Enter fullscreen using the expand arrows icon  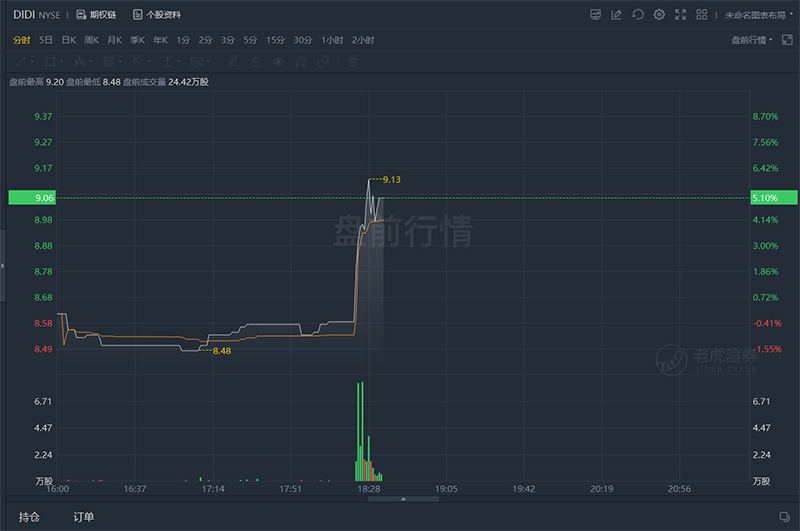[x=681, y=15]
